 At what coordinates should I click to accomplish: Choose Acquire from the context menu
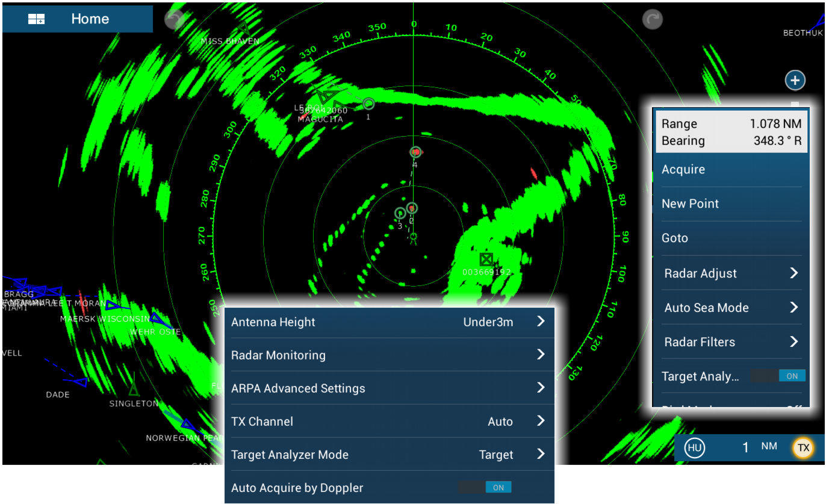tap(731, 169)
